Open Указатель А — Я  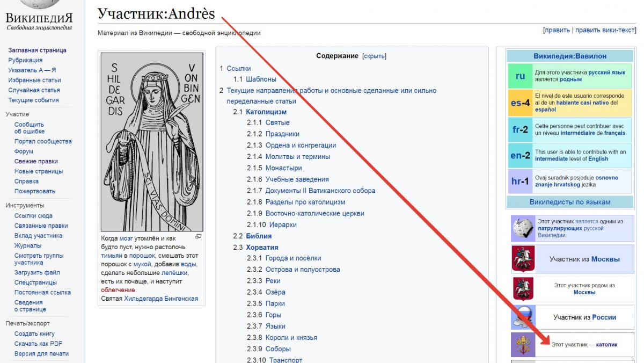point(32,70)
